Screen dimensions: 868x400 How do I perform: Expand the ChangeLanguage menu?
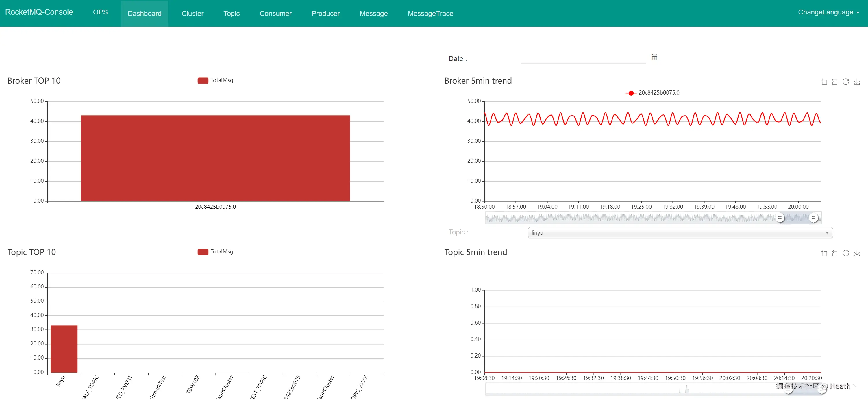(828, 12)
